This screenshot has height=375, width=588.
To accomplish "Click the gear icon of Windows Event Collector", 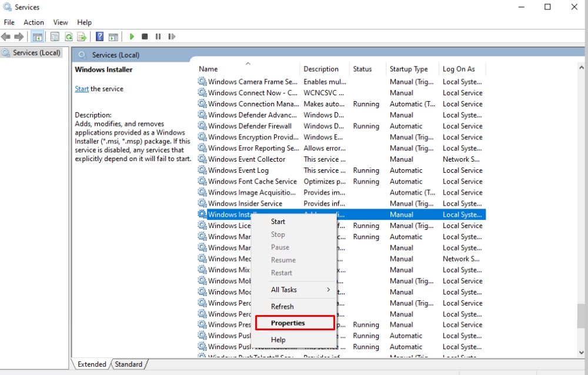I will [x=202, y=159].
